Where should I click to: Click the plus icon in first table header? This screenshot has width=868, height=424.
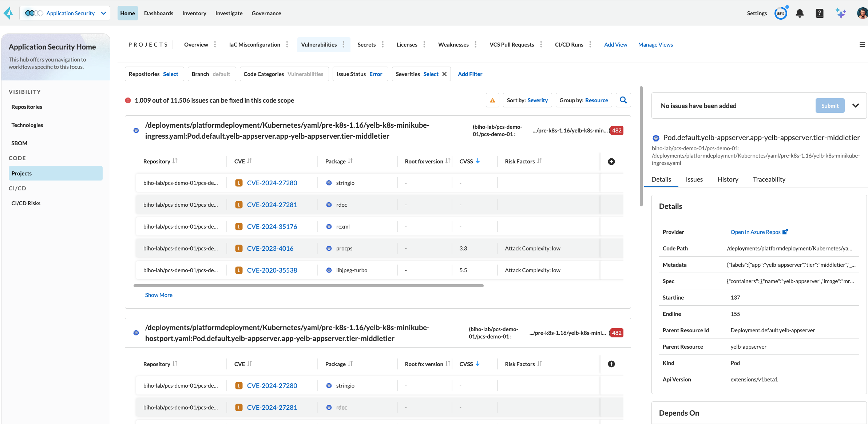coord(611,162)
